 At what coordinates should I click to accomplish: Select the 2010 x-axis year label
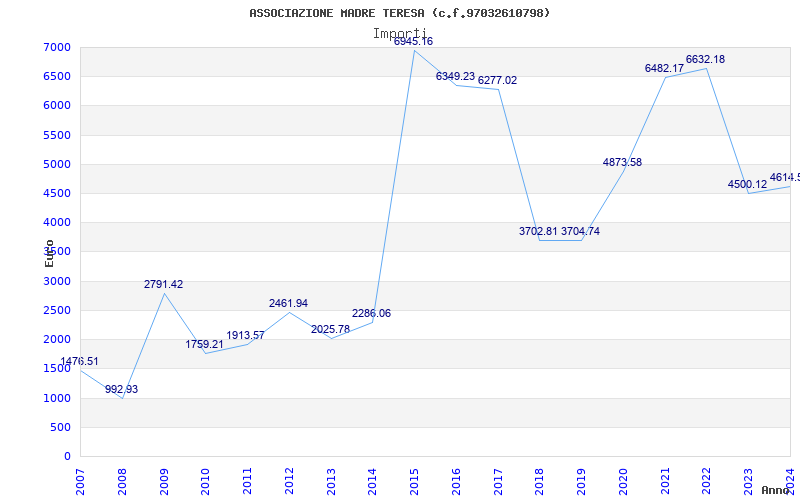(206, 482)
